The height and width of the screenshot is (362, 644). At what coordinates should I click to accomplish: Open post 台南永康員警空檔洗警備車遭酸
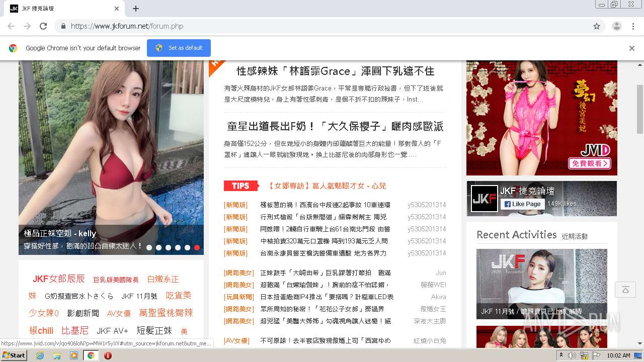click(x=324, y=253)
